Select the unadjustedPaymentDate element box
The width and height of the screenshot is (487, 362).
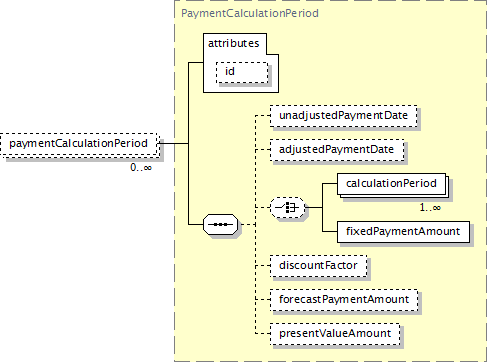[343, 116]
